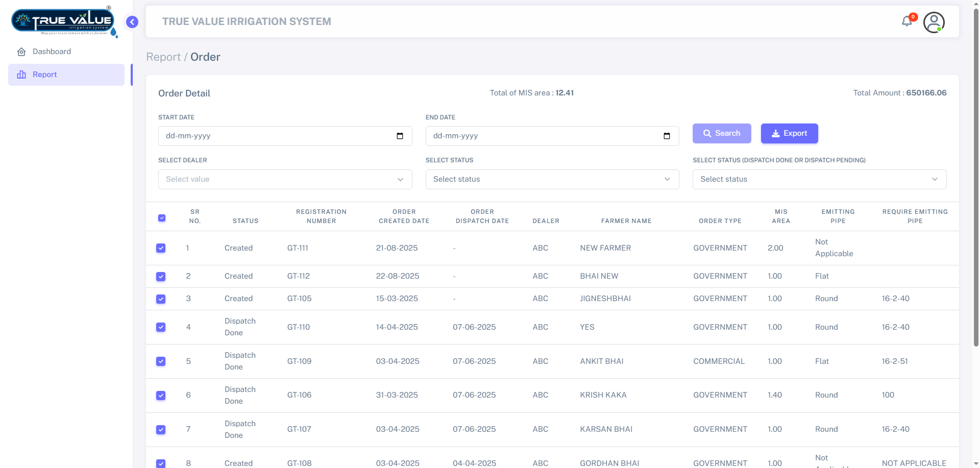The height and width of the screenshot is (468, 980).
Task: Select Report in the sidebar menu
Action: [45, 75]
